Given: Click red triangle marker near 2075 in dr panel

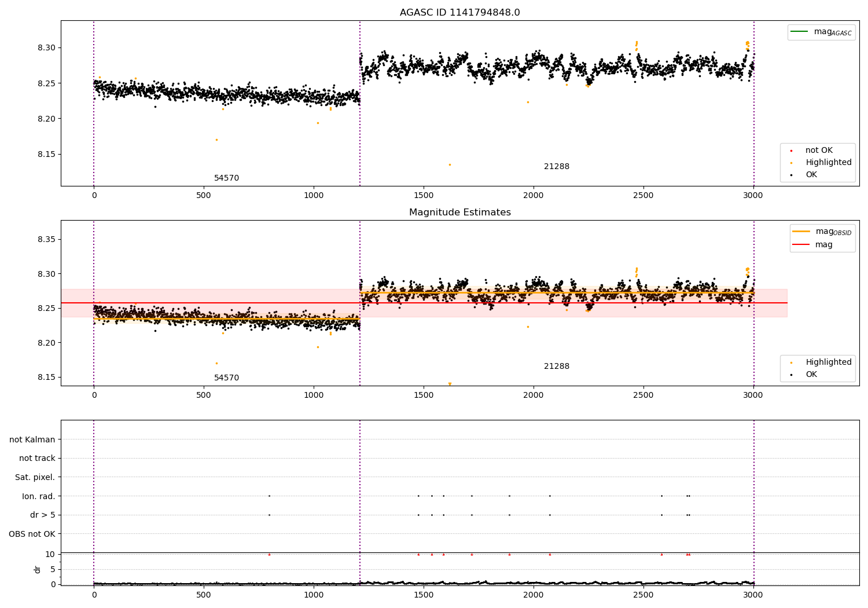Looking at the screenshot, I should (x=550, y=554).
